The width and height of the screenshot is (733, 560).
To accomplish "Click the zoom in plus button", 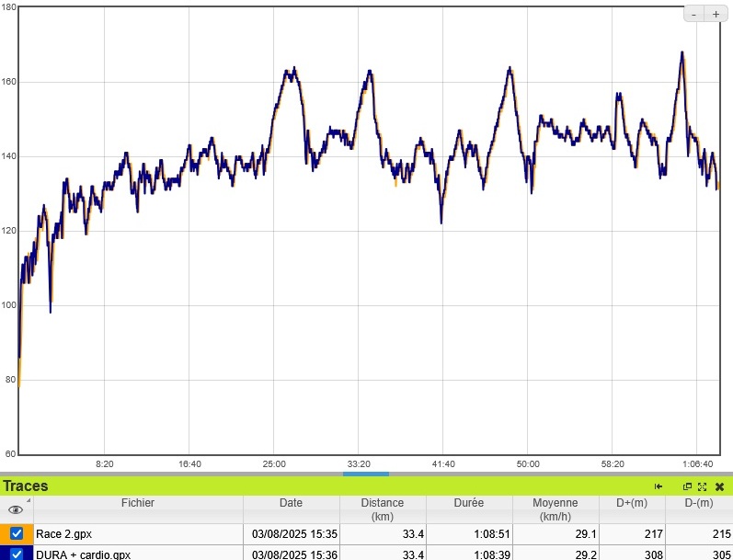I will (x=716, y=14).
